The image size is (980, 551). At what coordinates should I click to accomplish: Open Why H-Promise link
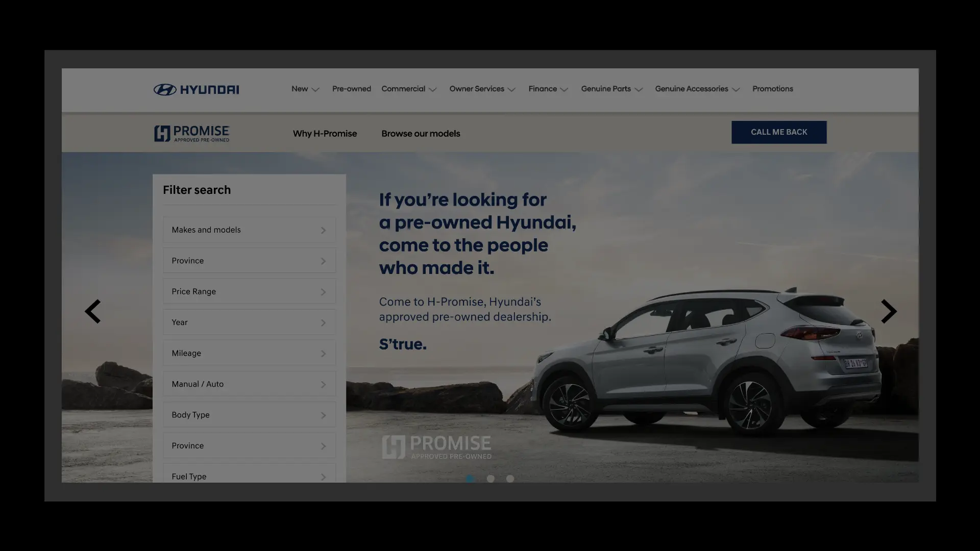(325, 134)
